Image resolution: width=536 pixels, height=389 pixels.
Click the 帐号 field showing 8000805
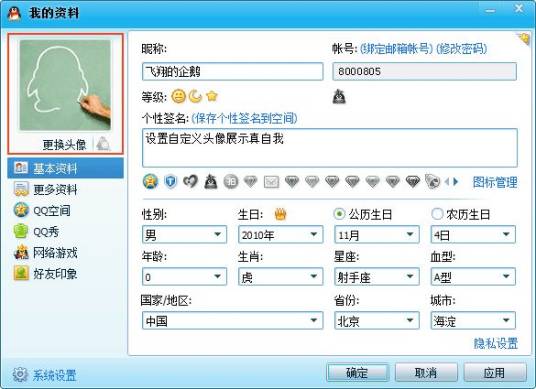425,71
